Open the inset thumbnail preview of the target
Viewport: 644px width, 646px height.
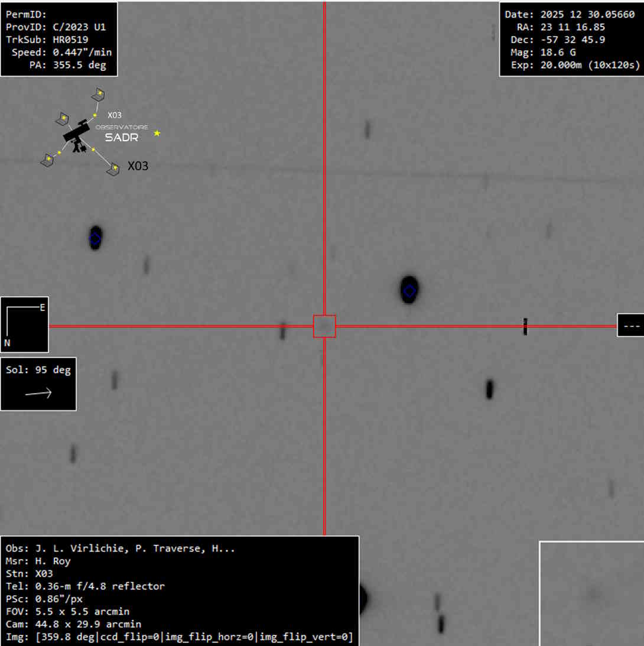click(591, 593)
